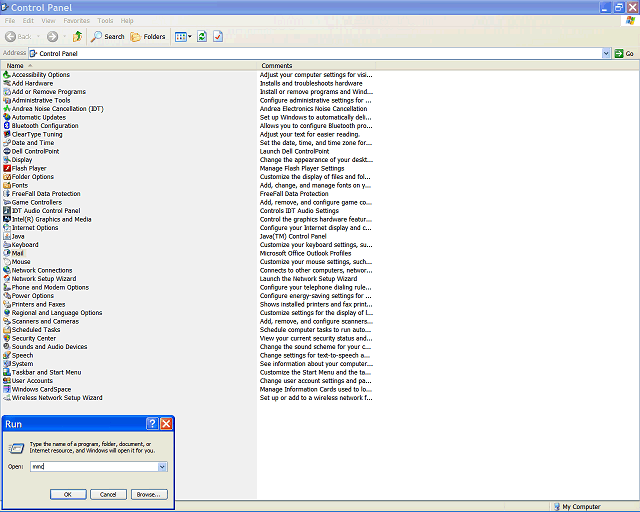Image resolution: width=640 pixels, height=512 pixels.
Task: Sort by the Name column header
Action: click(x=129, y=66)
